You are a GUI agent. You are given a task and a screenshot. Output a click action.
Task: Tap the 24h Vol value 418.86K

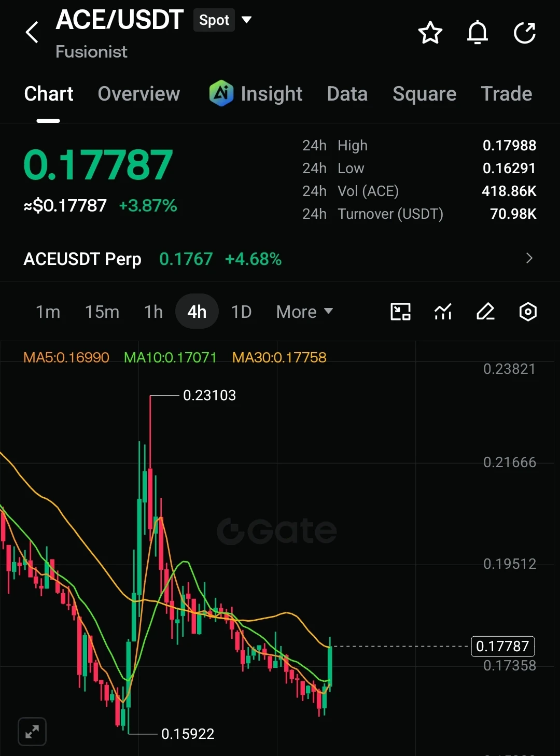point(509,191)
